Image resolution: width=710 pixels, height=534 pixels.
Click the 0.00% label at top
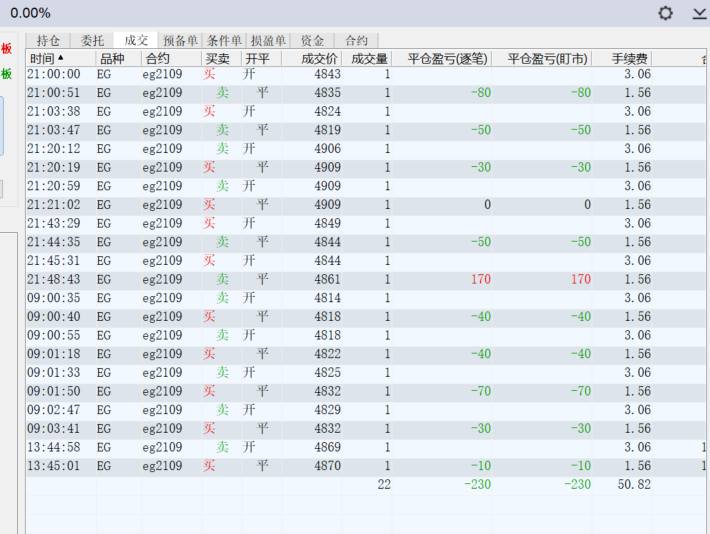[x=30, y=13]
